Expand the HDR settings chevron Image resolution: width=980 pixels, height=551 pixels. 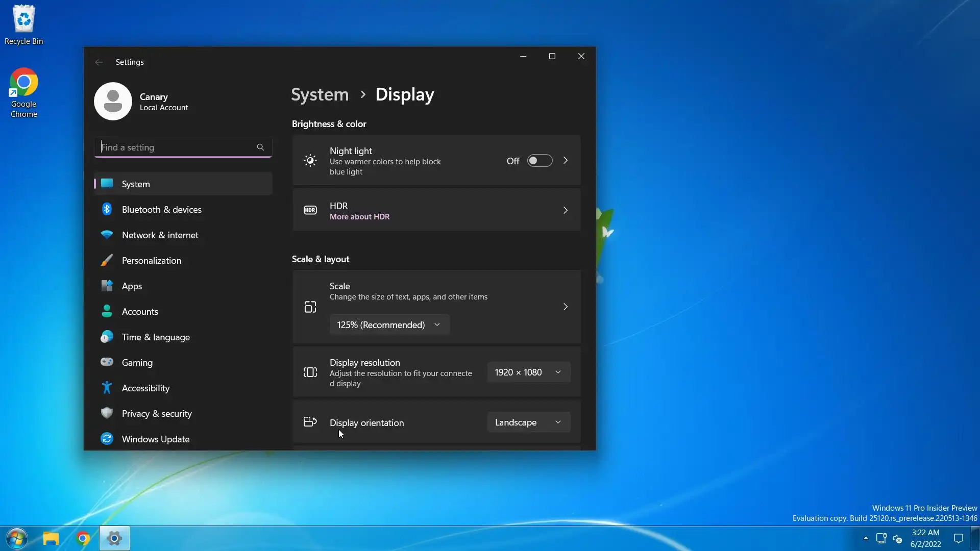[x=565, y=210]
